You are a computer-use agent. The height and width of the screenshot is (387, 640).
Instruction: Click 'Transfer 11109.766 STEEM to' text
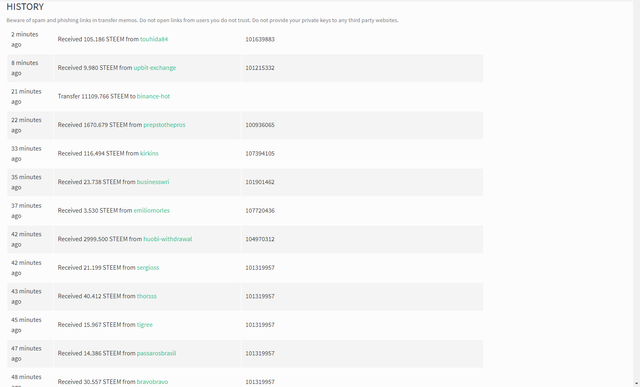click(96, 96)
